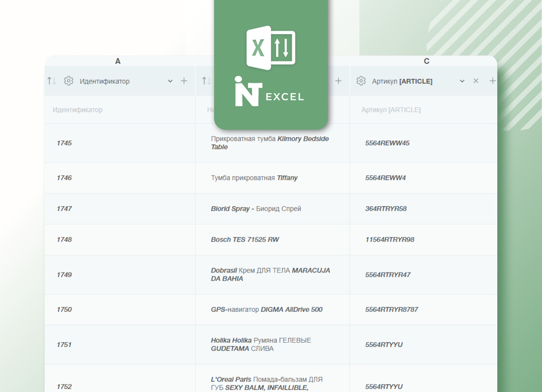The image size is (542, 392).
Task: Select identifier cell 1748
Action: click(x=64, y=239)
